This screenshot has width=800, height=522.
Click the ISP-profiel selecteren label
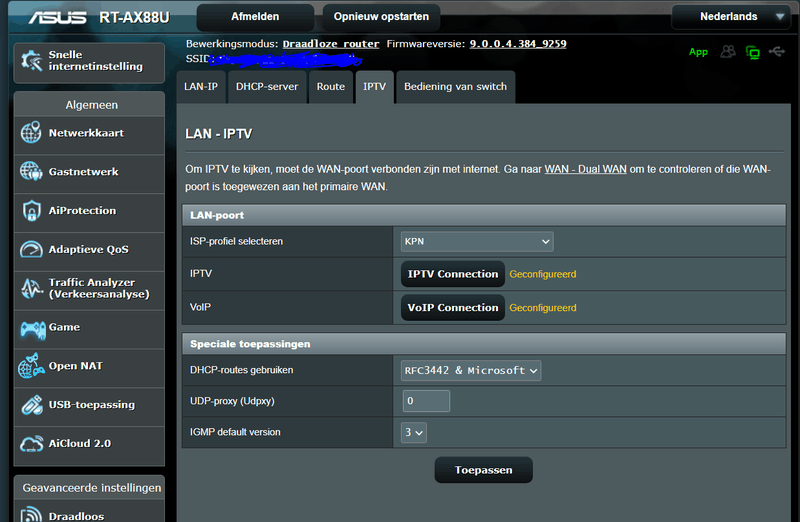tap(236, 241)
